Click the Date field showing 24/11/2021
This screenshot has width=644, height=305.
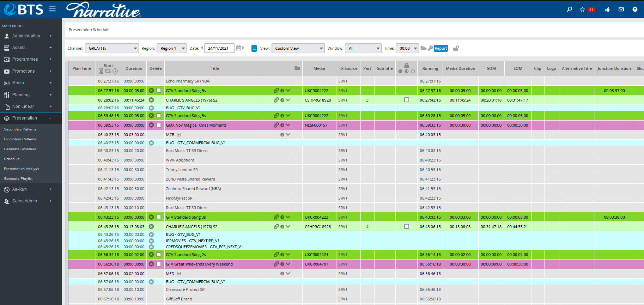pos(219,48)
